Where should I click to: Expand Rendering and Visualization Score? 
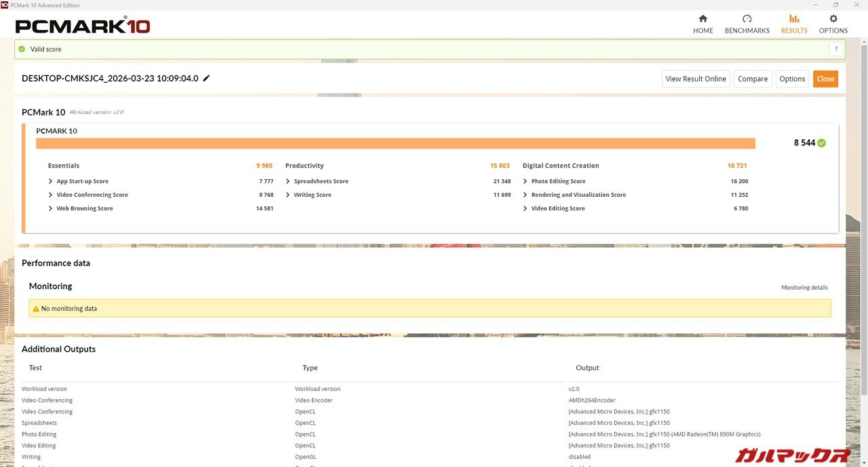(526, 195)
